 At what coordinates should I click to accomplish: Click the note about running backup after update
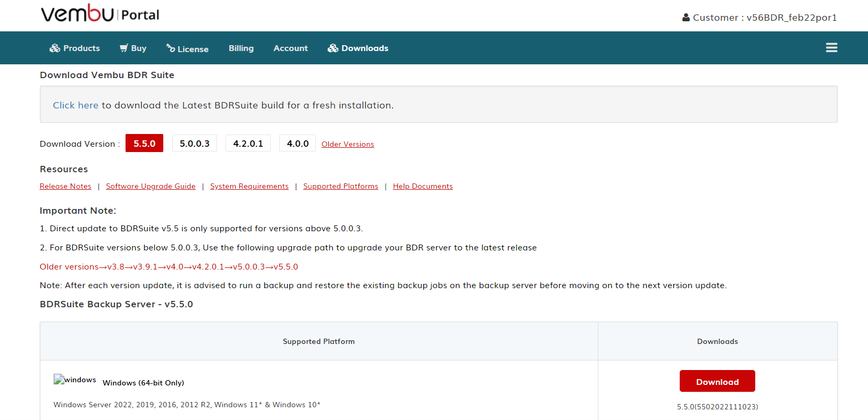pos(383,285)
